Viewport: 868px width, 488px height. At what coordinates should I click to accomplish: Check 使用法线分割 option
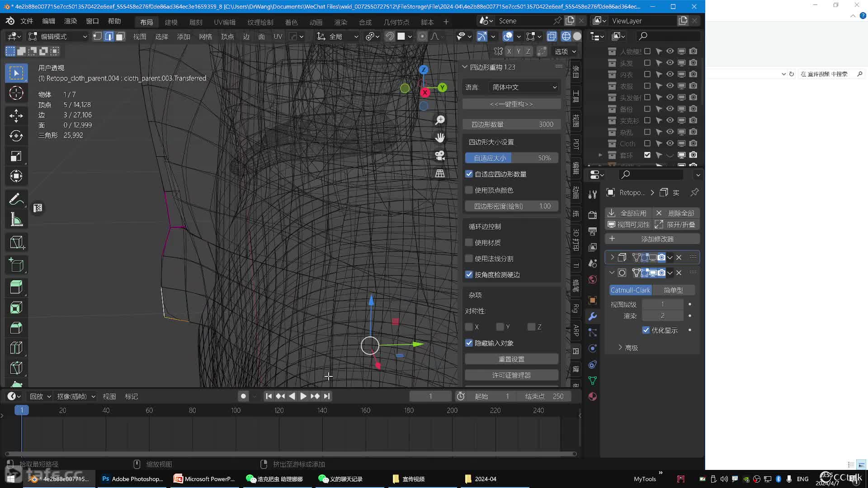coord(469,258)
